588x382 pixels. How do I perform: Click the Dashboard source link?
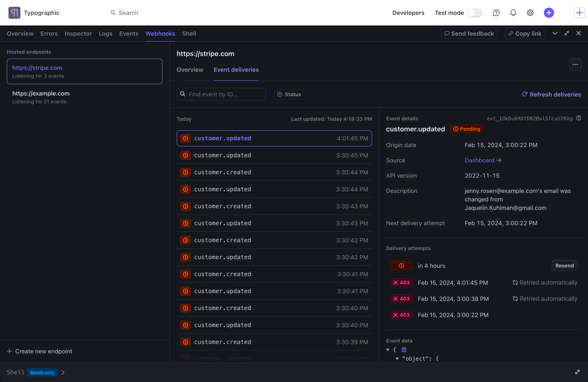tap(483, 160)
